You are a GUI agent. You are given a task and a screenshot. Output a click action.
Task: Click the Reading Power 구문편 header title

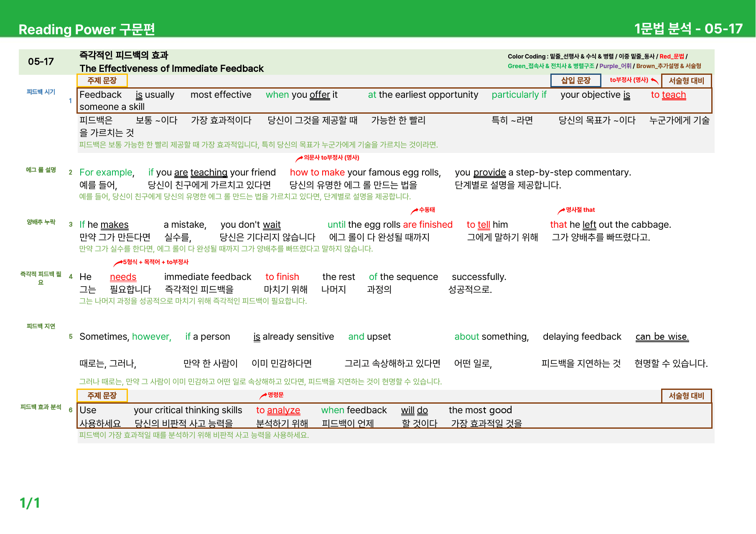tap(87, 29)
